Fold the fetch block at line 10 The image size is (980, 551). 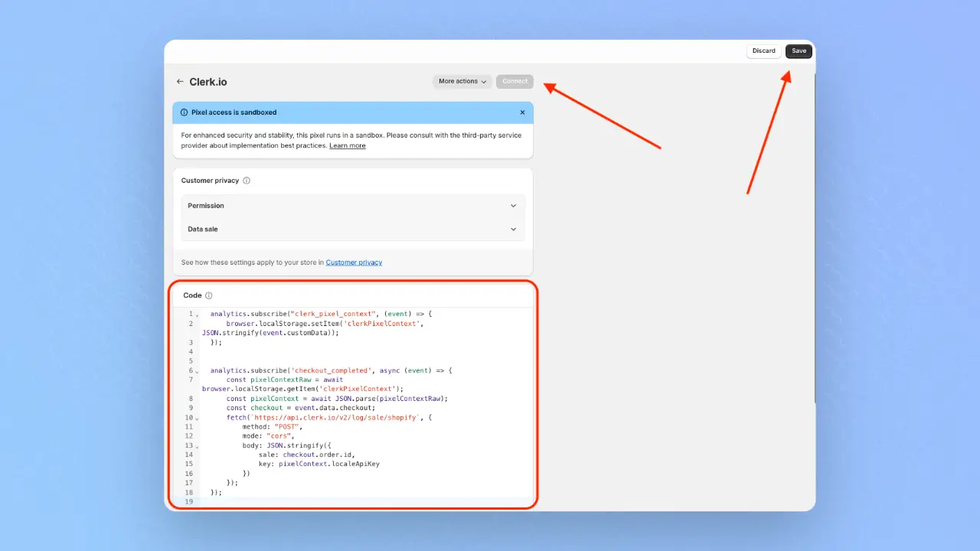[197, 419]
